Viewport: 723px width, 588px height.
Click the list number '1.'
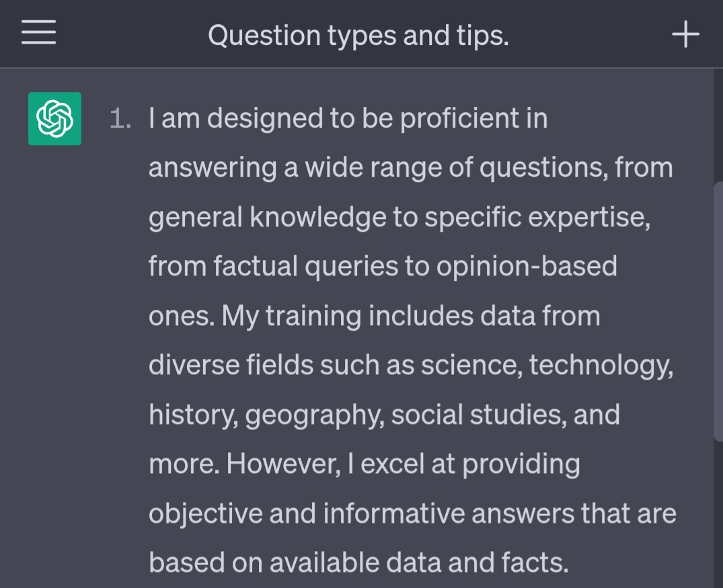[x=120, y=118]
